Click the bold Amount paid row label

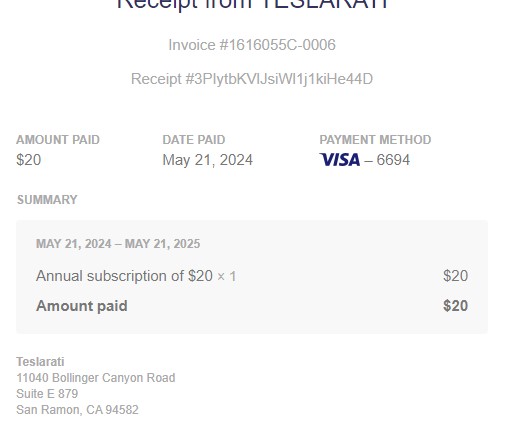tap(82, 306)
